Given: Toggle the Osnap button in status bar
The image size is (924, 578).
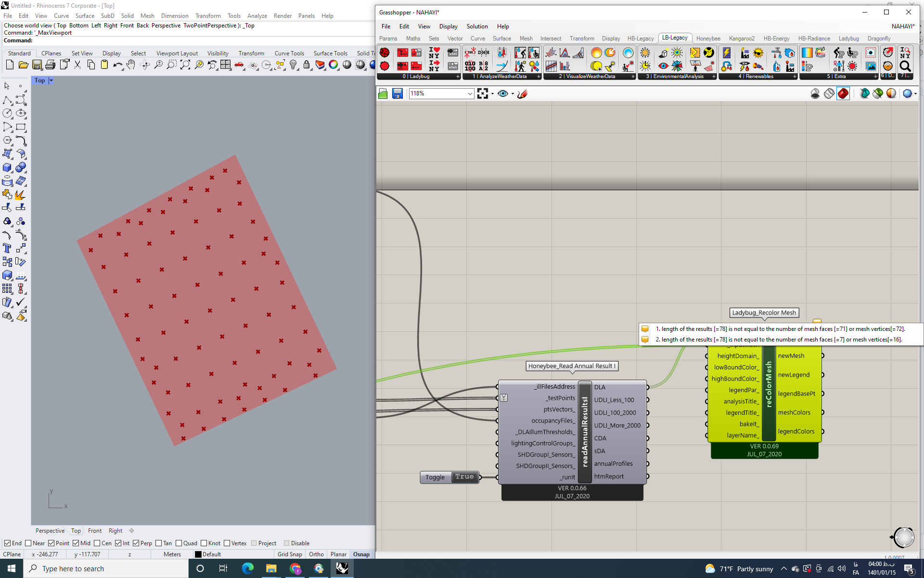Looking at the screenshot, I should click(361, 554).
